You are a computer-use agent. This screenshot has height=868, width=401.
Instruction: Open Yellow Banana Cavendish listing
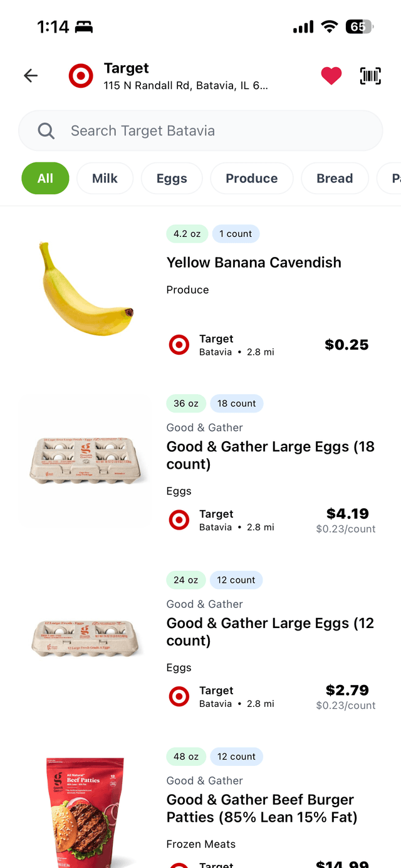point(254,263)
